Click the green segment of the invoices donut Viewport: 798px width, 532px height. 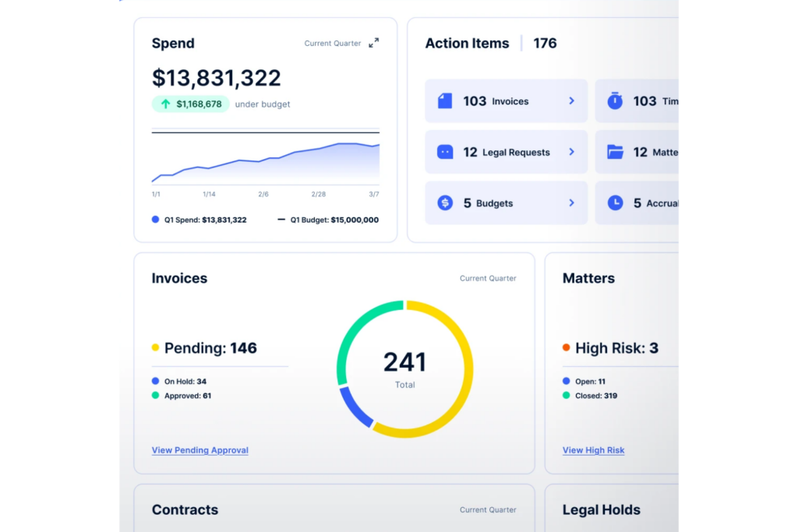pyautogui.click(x=356, y=328)
